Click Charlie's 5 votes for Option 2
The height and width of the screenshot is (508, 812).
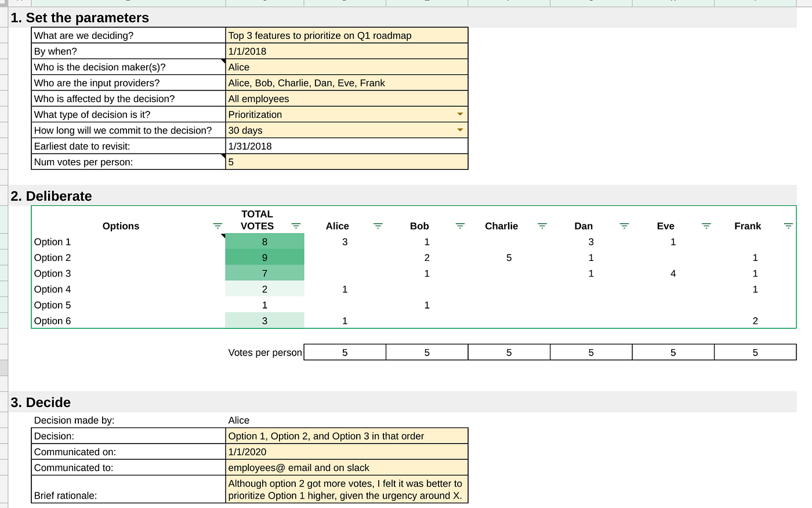(509, 257)
